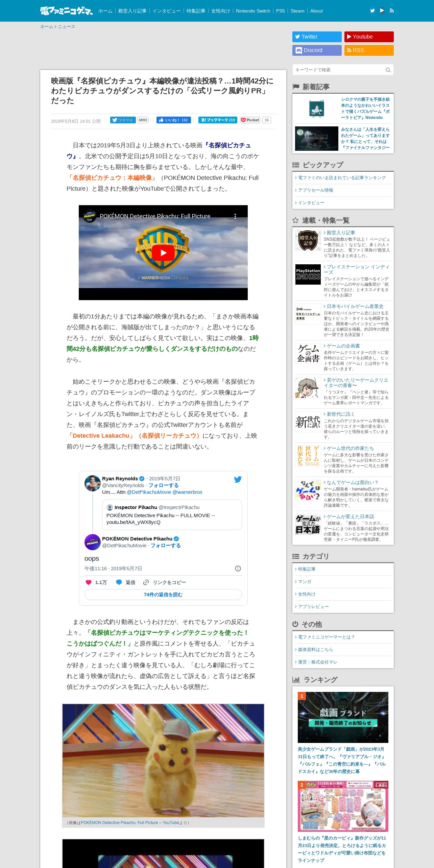Open the 特集記事 nav menu item
Image resolution: width=434 pixels, height=868 pixels.
(196, 11)
